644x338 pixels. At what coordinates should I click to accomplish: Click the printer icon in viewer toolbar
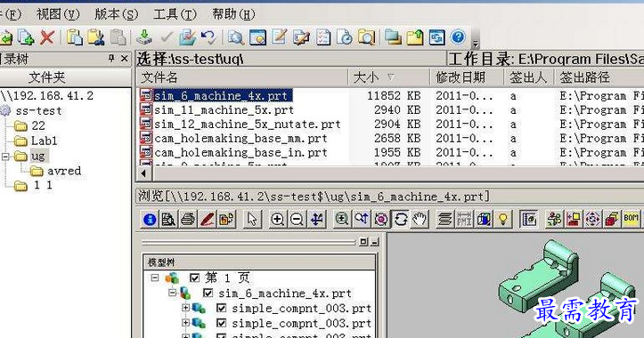tap(188, 220)
